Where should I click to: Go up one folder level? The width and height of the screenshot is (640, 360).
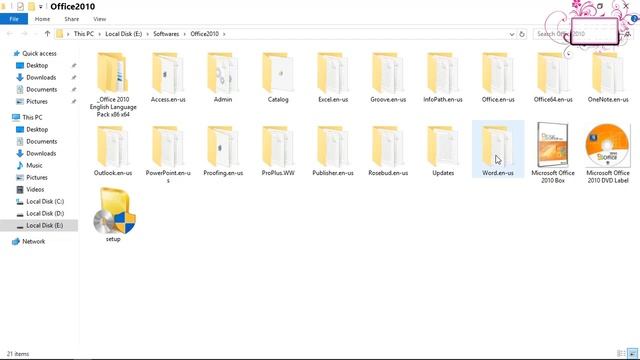click(47, 34)
